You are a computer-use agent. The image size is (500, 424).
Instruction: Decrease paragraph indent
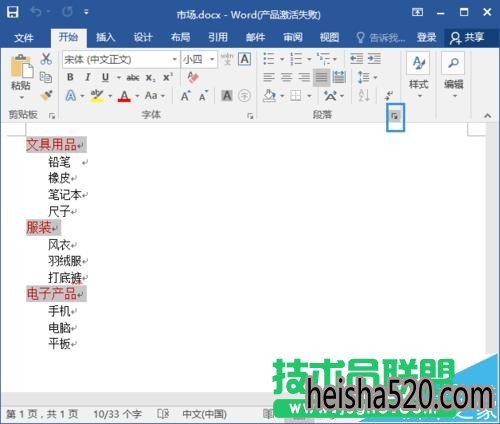click(356, 59)
